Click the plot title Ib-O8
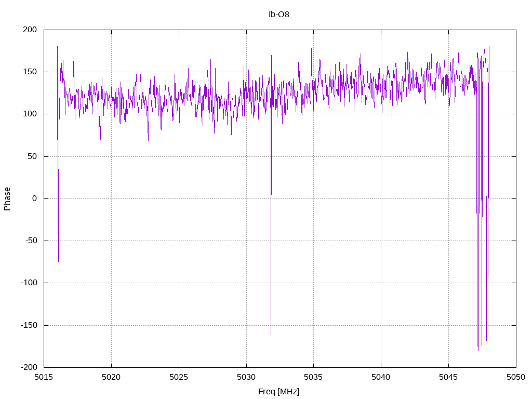 tap(278, 15)
